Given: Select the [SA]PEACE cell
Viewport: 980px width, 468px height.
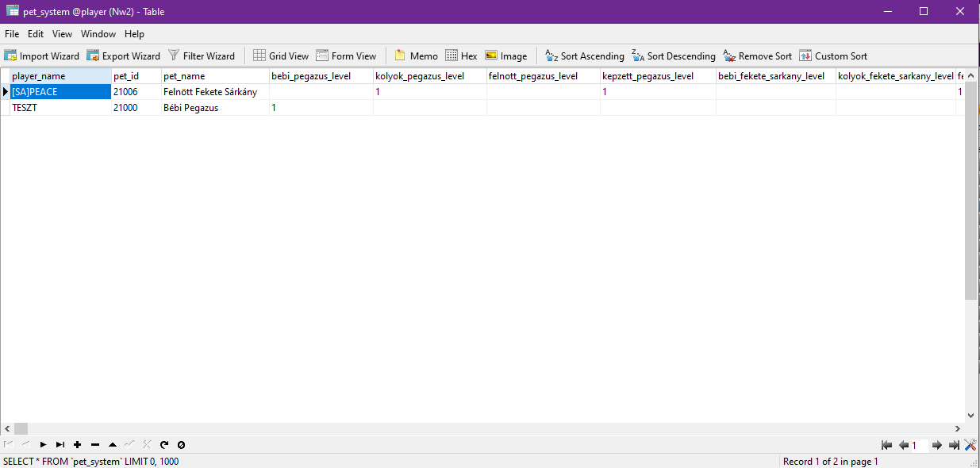Looking at the screenshot, I should [x=60, y=92].
